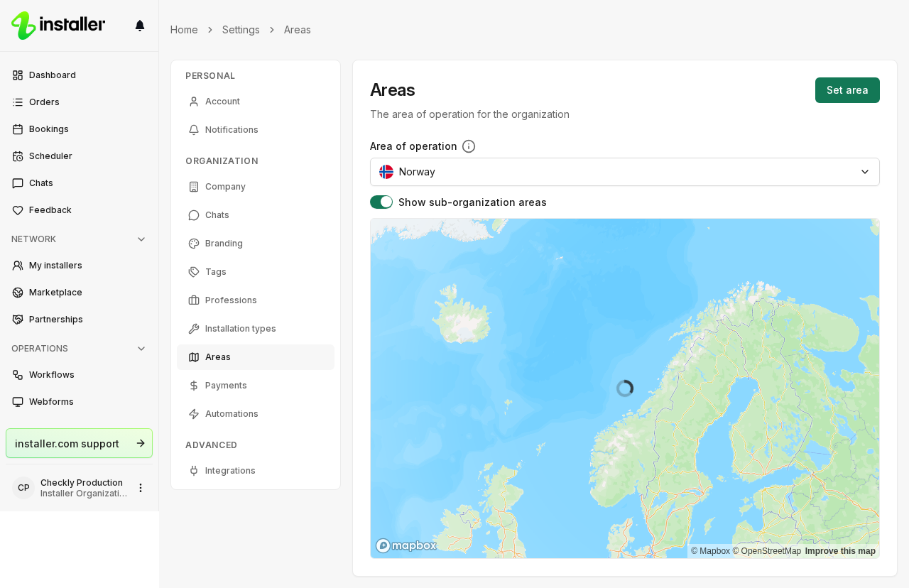Viewport: 909px width, 588px height.
Task: Open the Norway area of operation dropdown
Action: pos(625,172)
